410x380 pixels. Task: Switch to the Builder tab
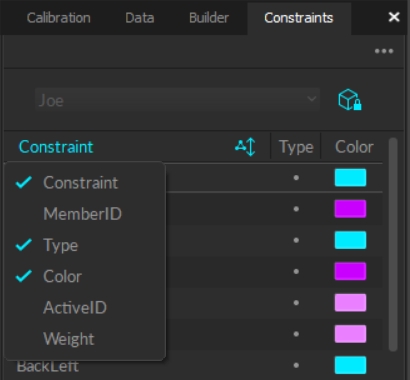pyautogui.click(x=209, y=18)
